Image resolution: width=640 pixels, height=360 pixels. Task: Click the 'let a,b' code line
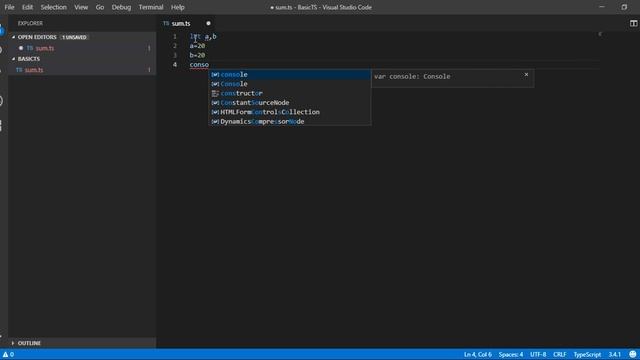click(203, 37)
